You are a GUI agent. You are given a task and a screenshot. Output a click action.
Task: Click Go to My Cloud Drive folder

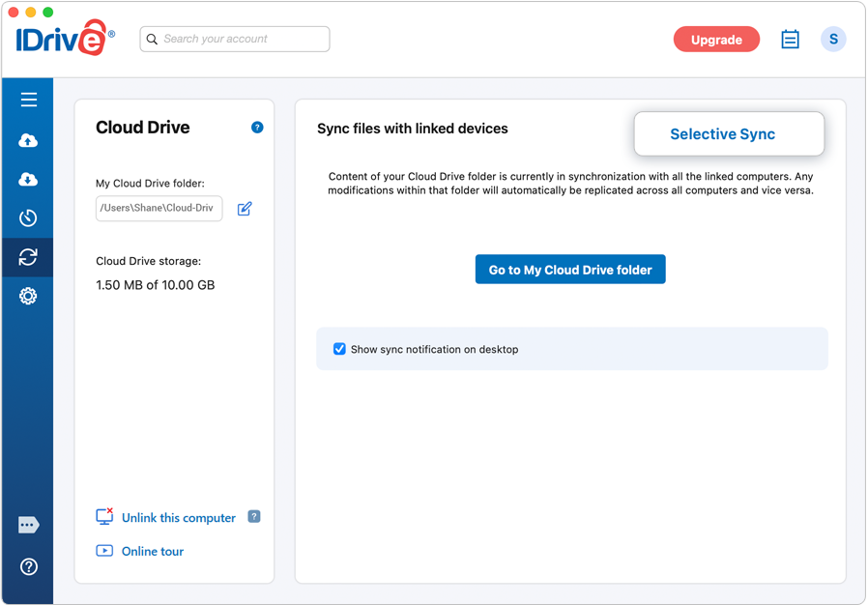pyautogui.click(x=570, y=270)
